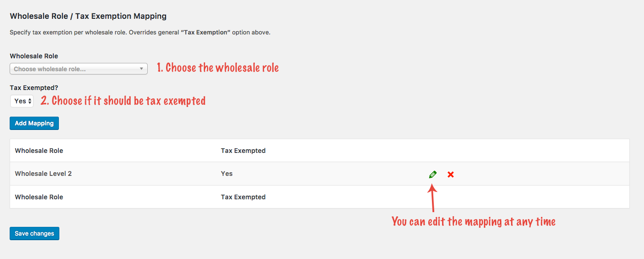
Task: Click the Wholesale Role top column header
Action: (x=39, y=151)
